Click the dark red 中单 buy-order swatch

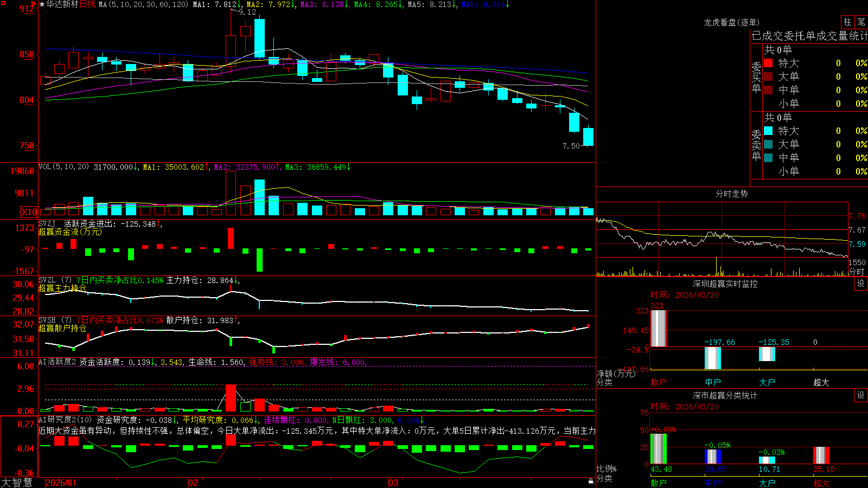coord(768,90)
